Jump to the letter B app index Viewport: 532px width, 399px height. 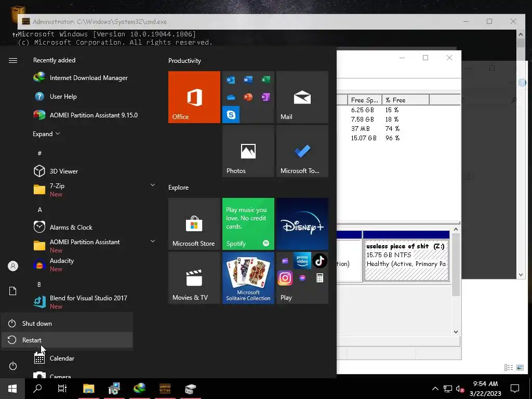click(39, 284)
